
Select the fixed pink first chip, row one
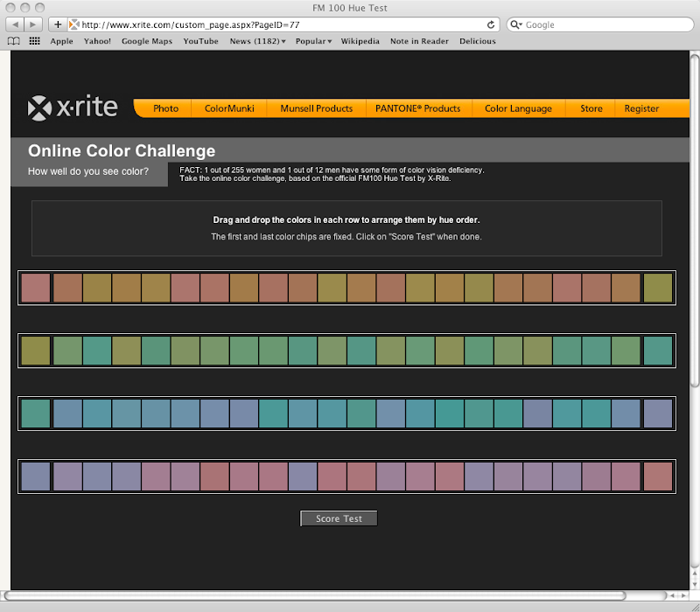click(x=36, y=288)
